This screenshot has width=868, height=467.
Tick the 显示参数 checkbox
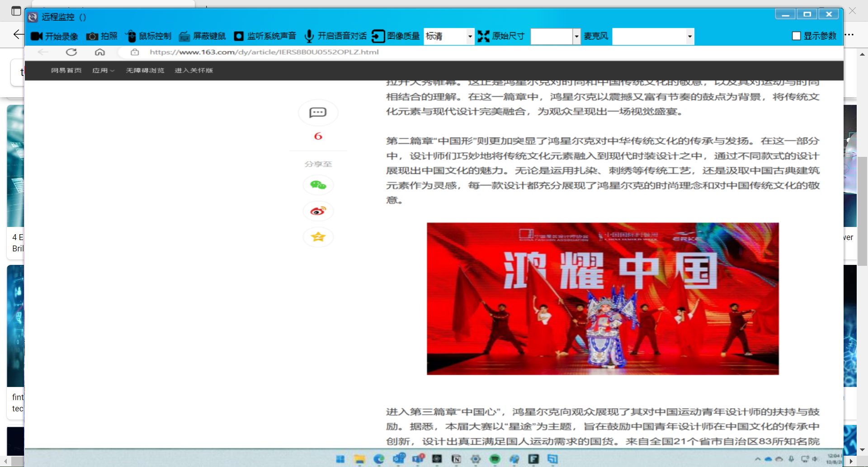pyautogui.click(x=797, y=36)
